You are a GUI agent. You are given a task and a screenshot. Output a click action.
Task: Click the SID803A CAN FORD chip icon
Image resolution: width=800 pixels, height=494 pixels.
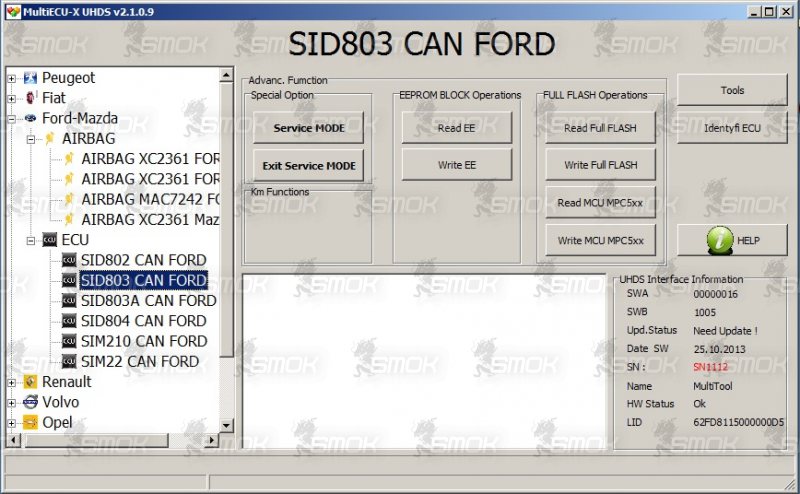tap(69, 301)
